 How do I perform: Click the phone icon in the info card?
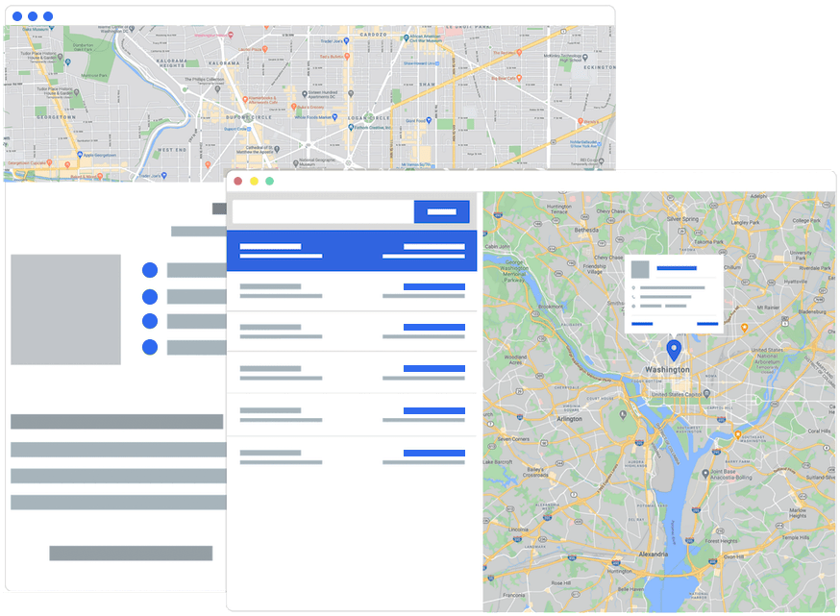click(x=633, y=297)
